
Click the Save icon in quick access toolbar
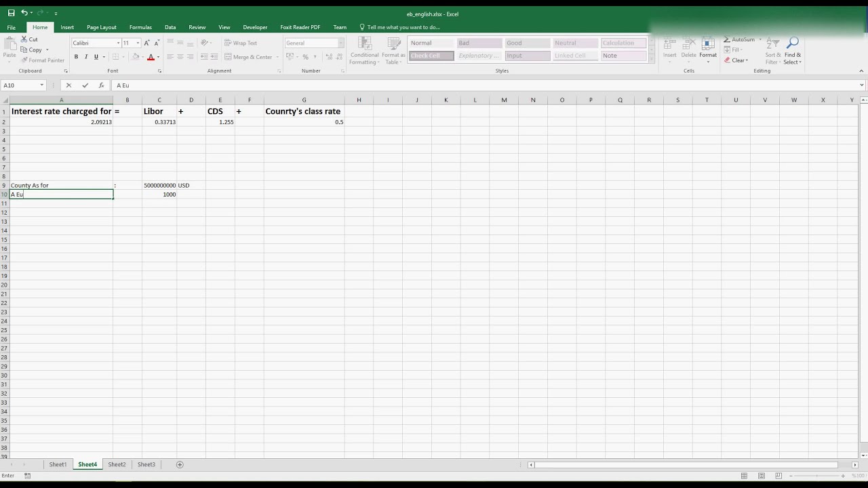point(11,13)
